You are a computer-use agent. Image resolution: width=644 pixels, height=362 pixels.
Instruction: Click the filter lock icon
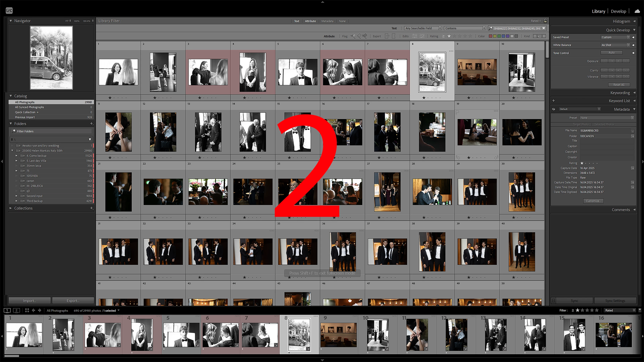click(545, 21)
